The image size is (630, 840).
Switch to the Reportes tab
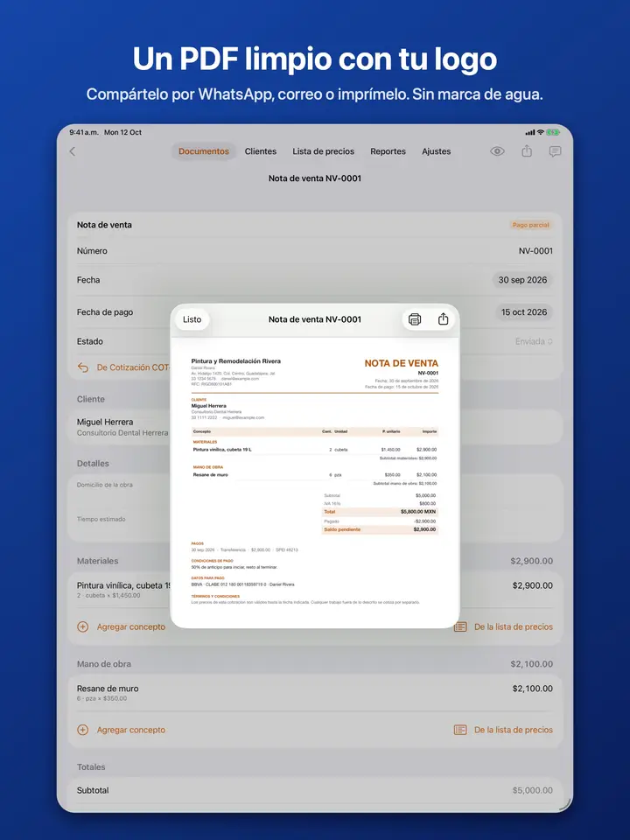coord(388,151)
